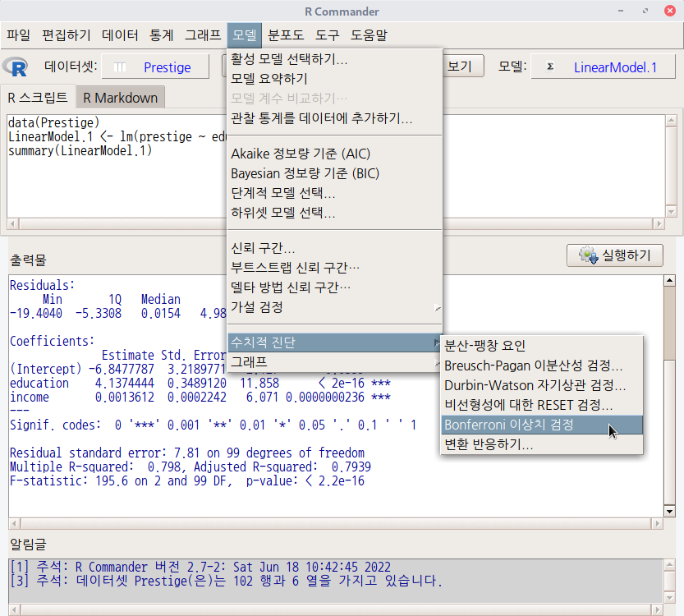
Task: Expand the 수치적 진단 submenu
Action: [x=334, y=342]
